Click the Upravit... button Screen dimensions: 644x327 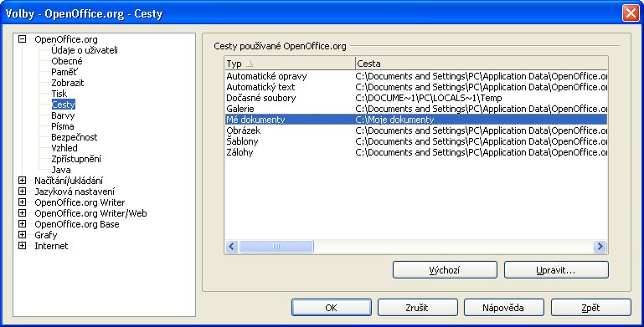click(556, 270)
